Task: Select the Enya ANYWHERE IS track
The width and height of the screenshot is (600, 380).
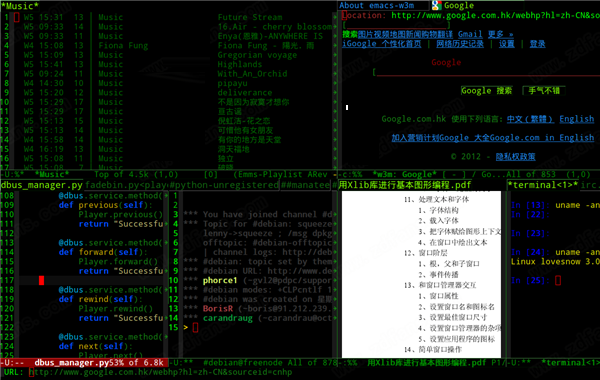Action: click(x=270, y=36)
